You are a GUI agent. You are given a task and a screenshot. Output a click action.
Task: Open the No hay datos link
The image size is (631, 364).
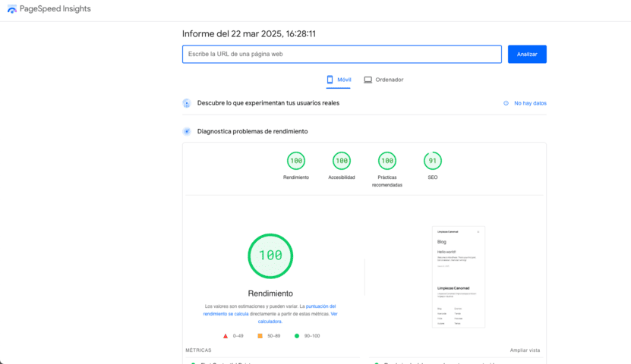pyautogui.click(x=530, y=103)
